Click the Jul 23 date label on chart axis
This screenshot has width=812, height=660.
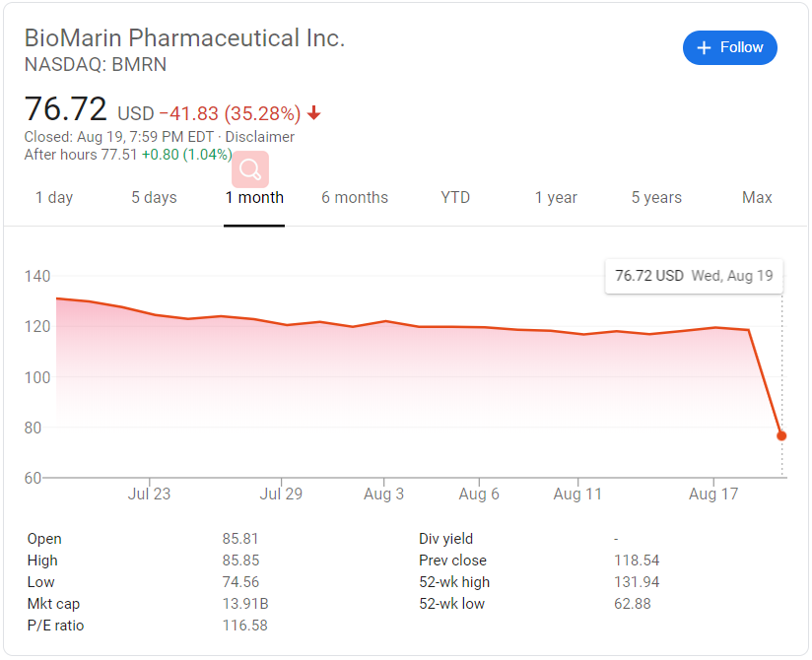pos(149,495)
